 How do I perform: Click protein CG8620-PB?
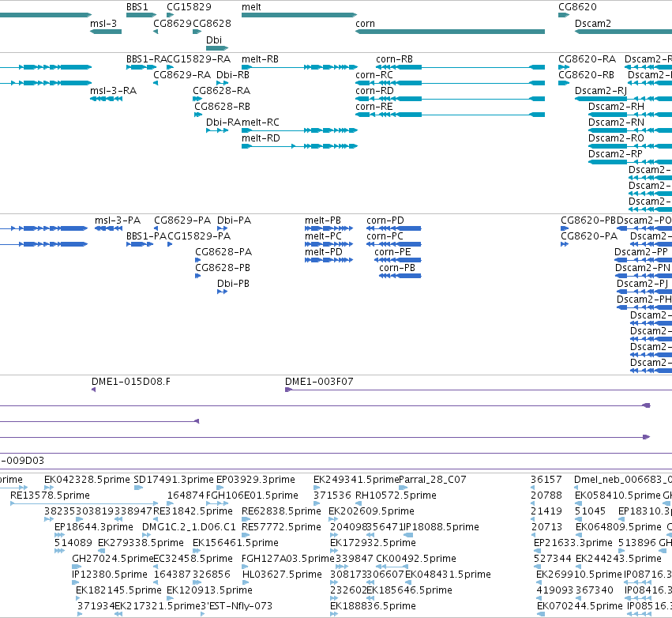pyautogui.click(x=565, y=228)
